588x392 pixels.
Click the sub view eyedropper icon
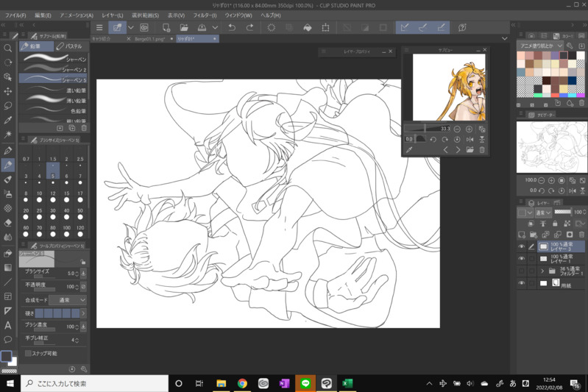click(x=409, y=150)
